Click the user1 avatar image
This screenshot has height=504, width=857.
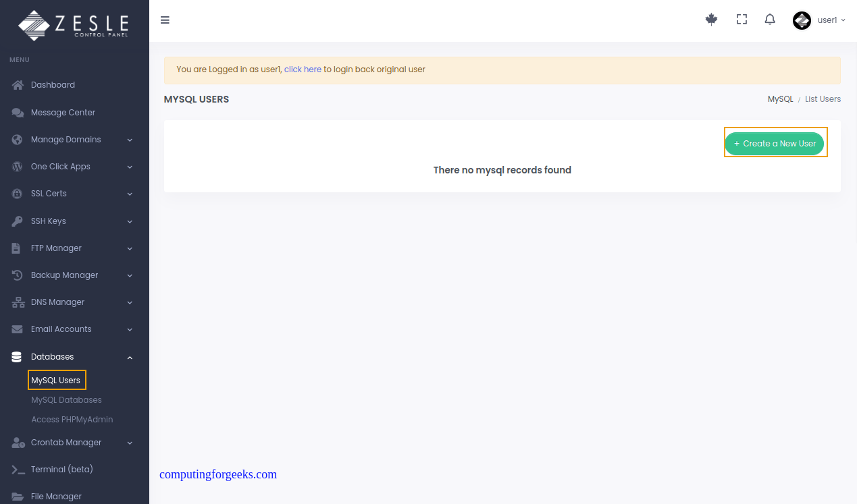point(802,20)
